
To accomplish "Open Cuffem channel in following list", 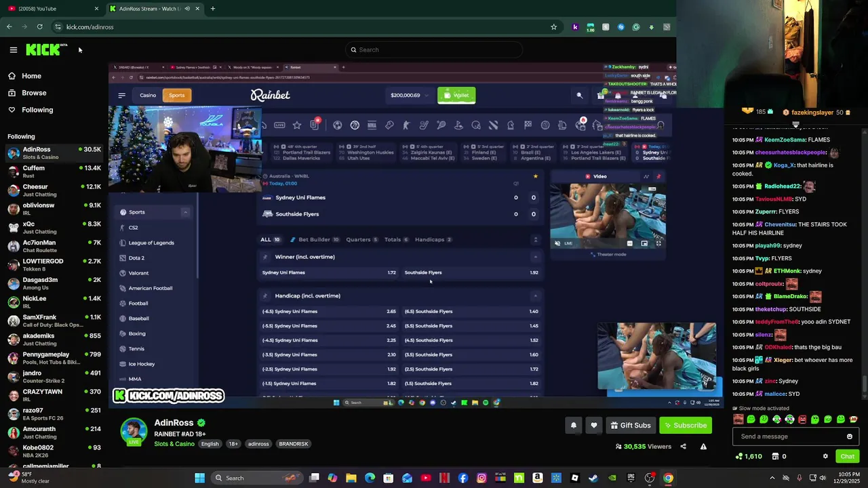I will [54, 171].
